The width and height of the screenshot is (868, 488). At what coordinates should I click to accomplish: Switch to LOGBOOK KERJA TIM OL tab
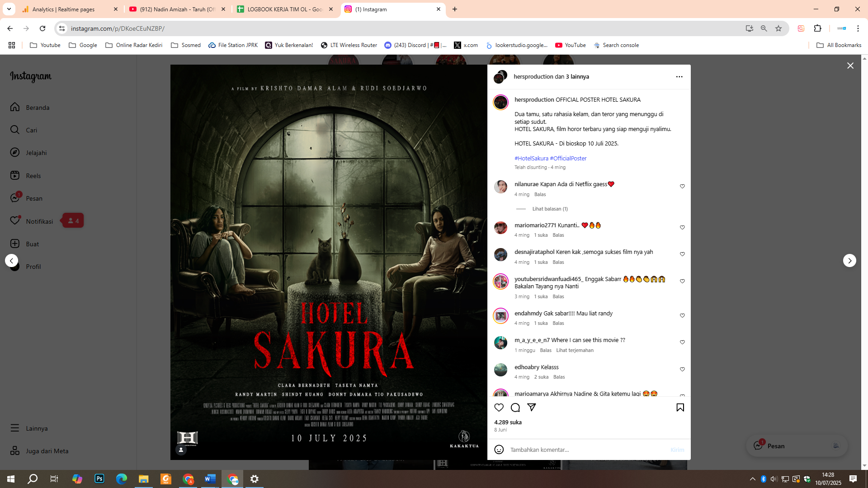[285, 9]
